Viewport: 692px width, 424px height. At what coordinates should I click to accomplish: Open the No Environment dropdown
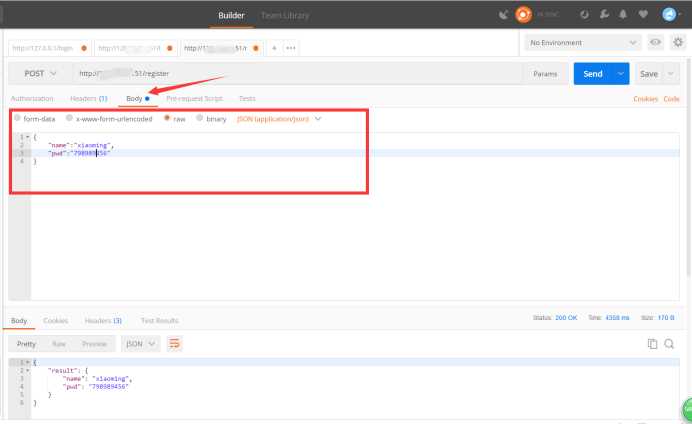[x=583, y=42]
